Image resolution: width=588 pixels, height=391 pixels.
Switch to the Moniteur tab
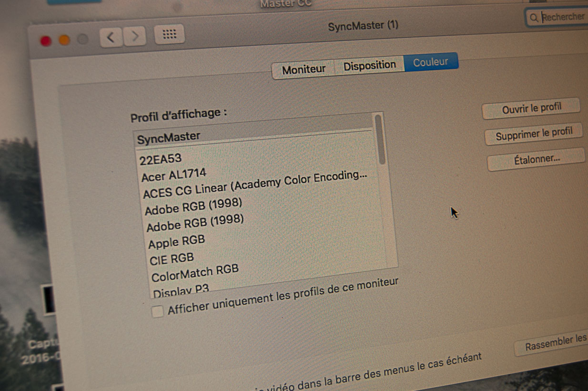click(304, 69)
